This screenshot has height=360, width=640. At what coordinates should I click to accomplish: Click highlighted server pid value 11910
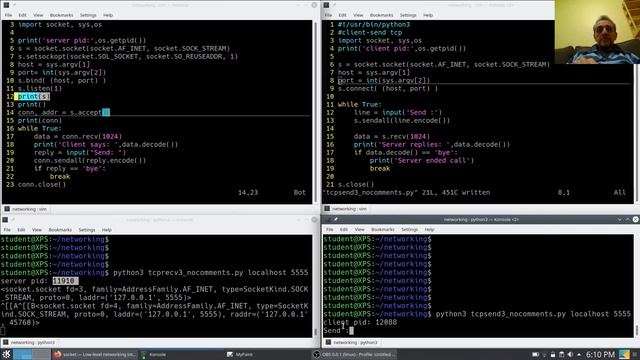coord(64,281)
